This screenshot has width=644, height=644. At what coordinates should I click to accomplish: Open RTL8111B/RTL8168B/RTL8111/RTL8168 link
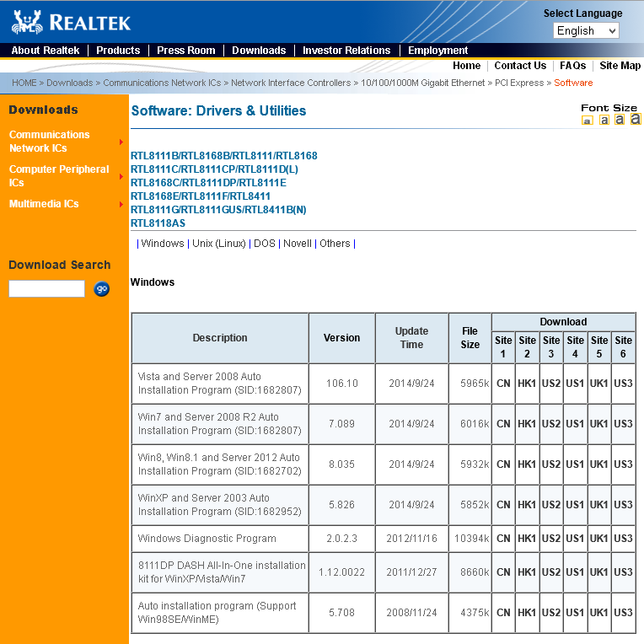(x=224, y=156)
